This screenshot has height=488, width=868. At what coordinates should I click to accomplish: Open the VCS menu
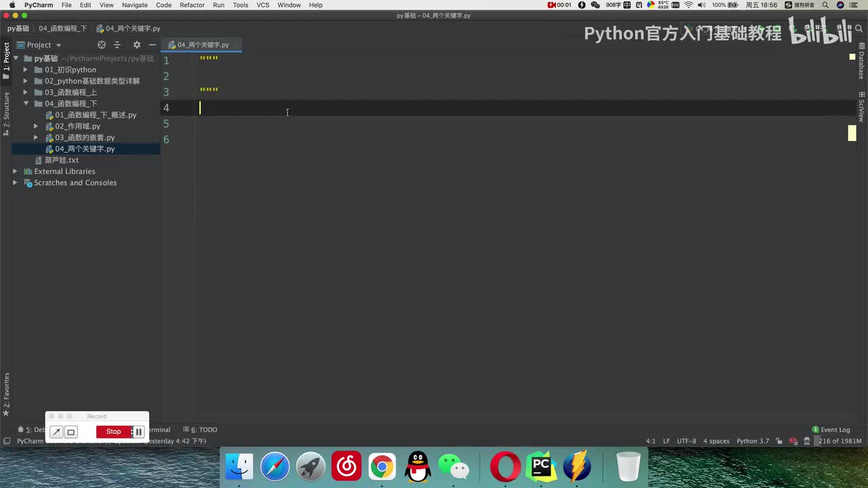(262, 5)
